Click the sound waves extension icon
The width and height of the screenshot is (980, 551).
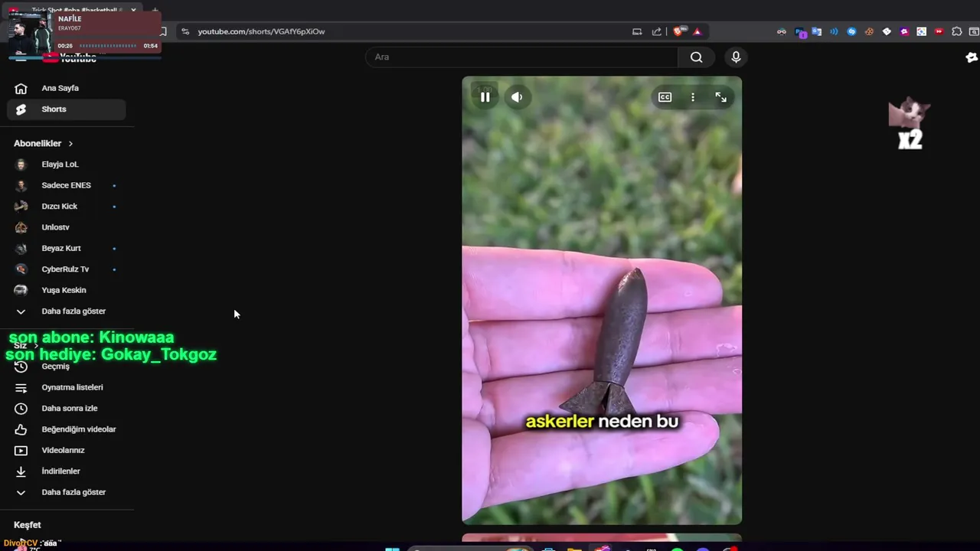[834, 31]
